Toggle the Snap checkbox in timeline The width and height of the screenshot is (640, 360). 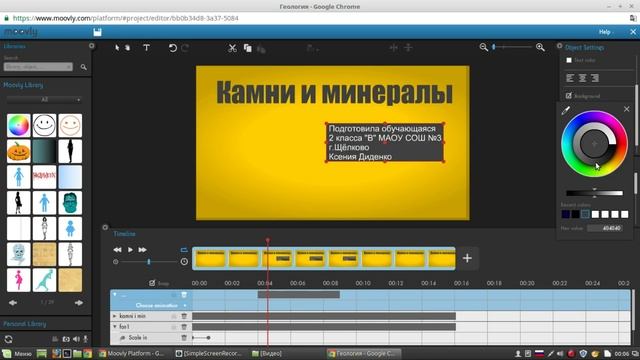152,283
